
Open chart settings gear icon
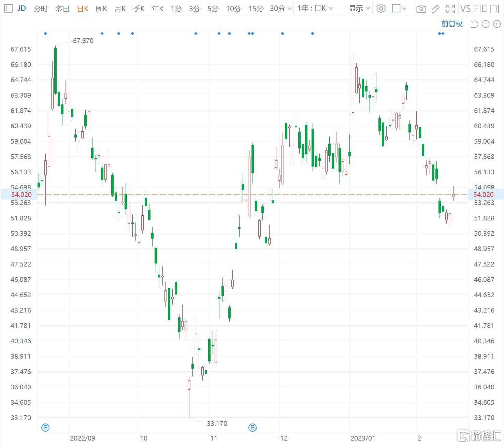pos(381,9)
